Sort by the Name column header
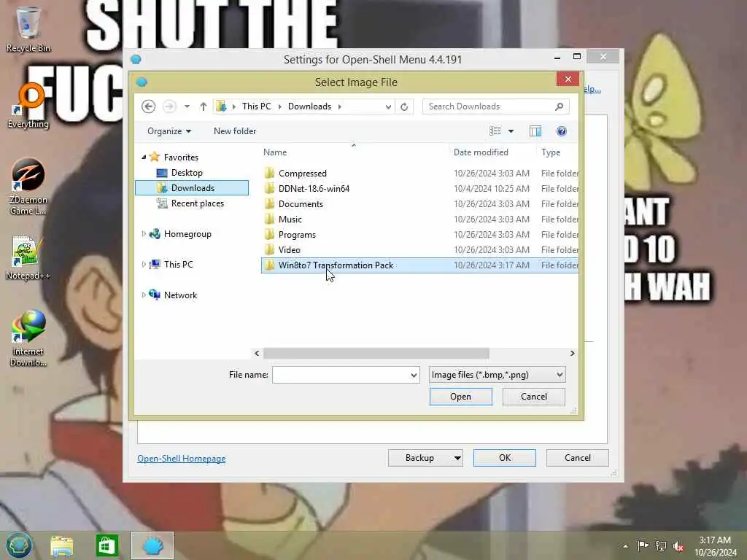The height and width of the screenshot is (560, 747). (x=275, y=152)
